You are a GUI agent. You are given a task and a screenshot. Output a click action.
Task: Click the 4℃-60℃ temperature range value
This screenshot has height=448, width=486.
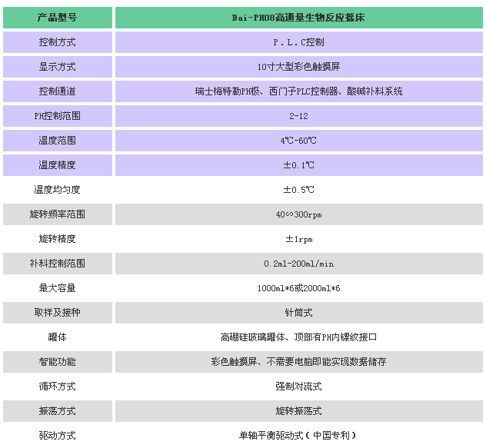coord(298,140)
